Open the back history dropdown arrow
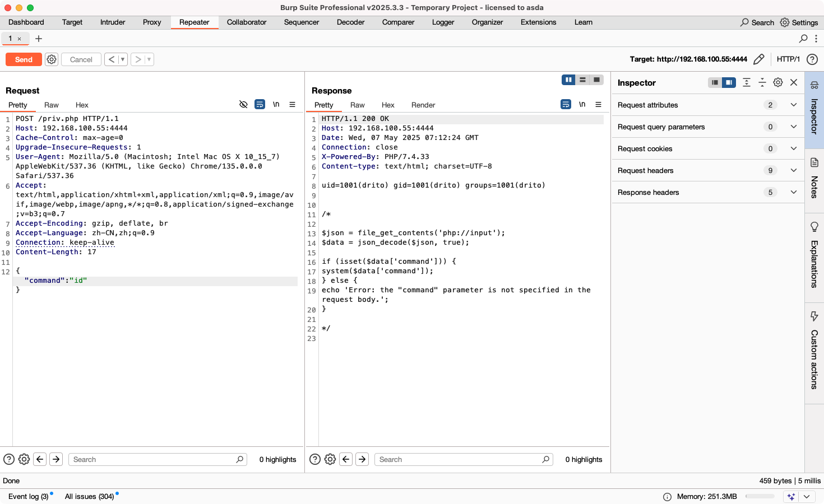The width and height of the screenshot is (824, 504). 123,59
